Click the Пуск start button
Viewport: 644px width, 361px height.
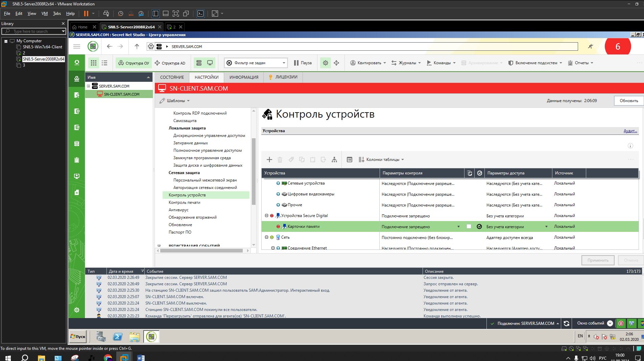[78, 337]
